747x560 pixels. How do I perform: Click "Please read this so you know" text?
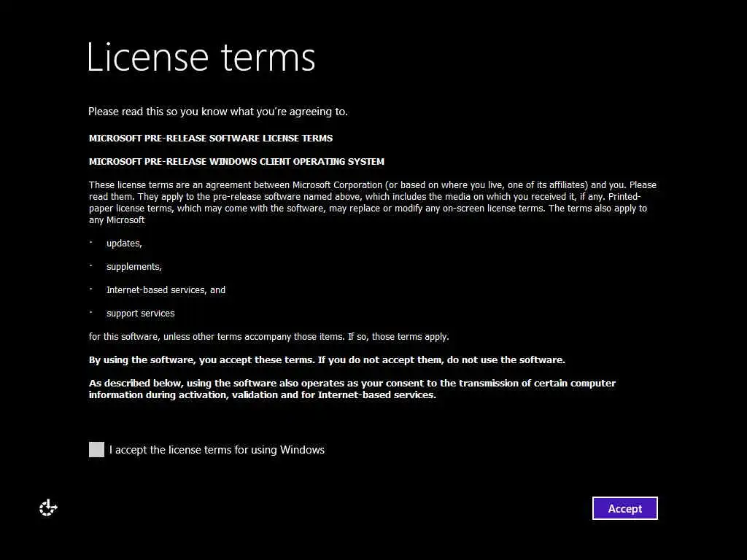point(218,112)
